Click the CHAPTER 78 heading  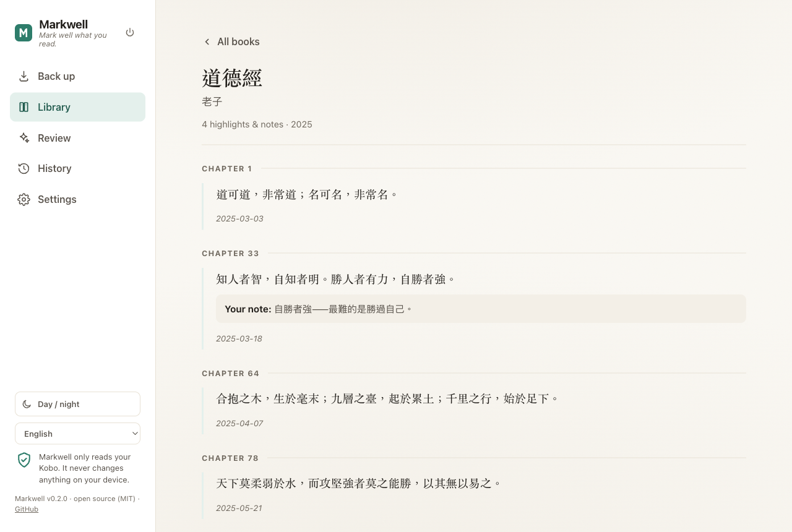[x=230, y=458]
